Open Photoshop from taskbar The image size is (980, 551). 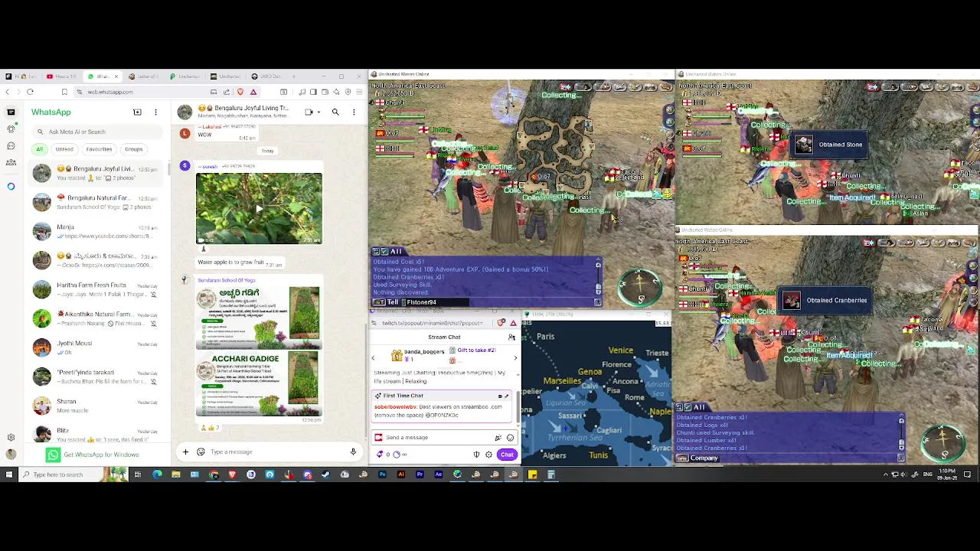(x=382, y=474)
